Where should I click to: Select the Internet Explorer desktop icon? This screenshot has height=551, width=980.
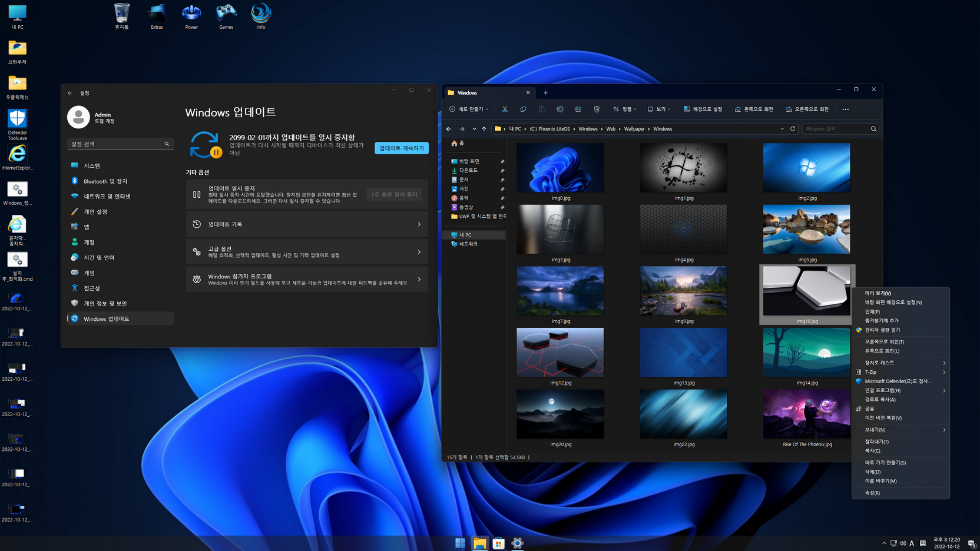(17, 157)
